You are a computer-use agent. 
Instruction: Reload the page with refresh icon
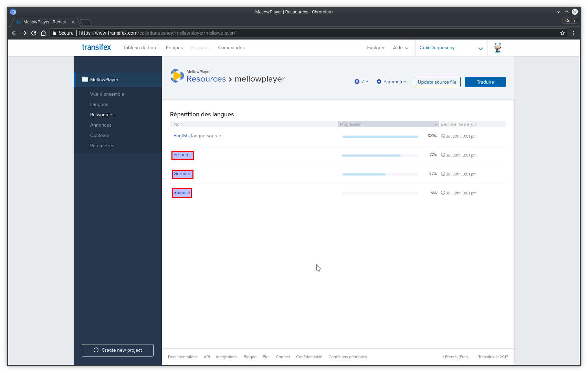34,33
